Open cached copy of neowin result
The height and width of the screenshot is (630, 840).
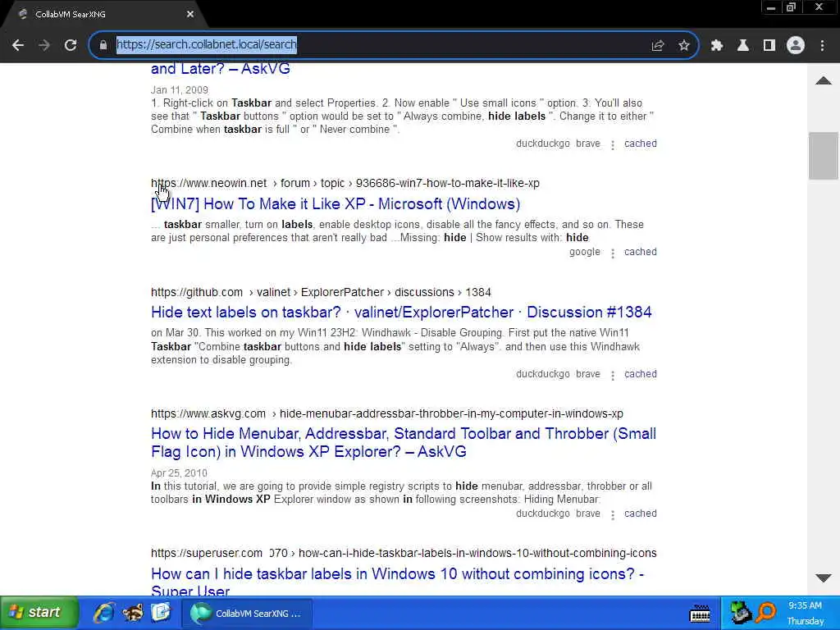640,252
